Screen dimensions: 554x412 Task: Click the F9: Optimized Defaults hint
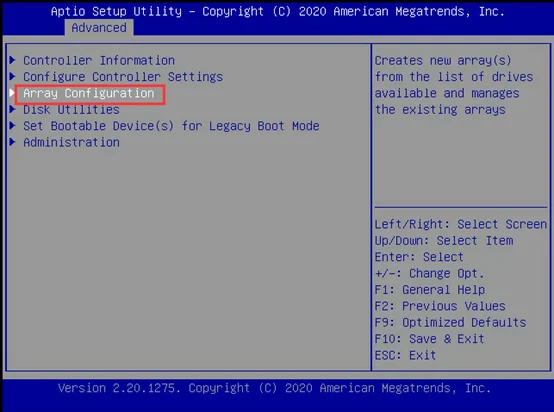450,323
